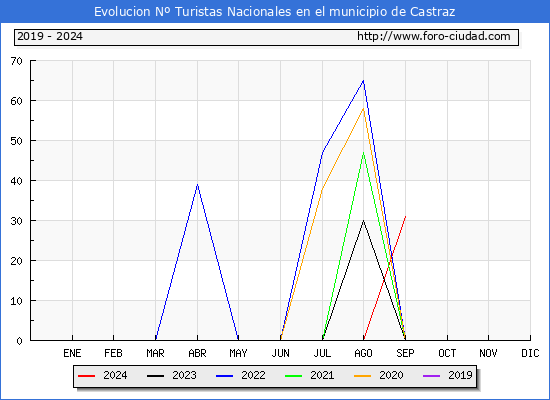Click the blue 2022 peak at August
The width and height of the screenshot is (550, 400).
click(x=363, y=81)
